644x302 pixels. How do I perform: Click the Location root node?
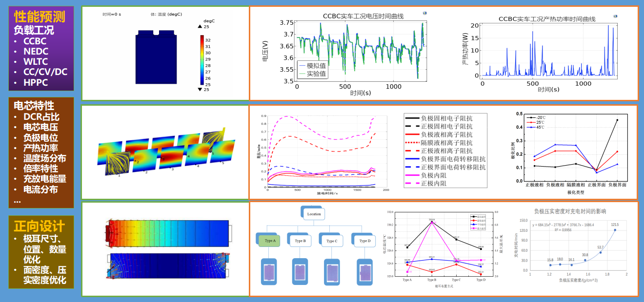pos(314,214)
